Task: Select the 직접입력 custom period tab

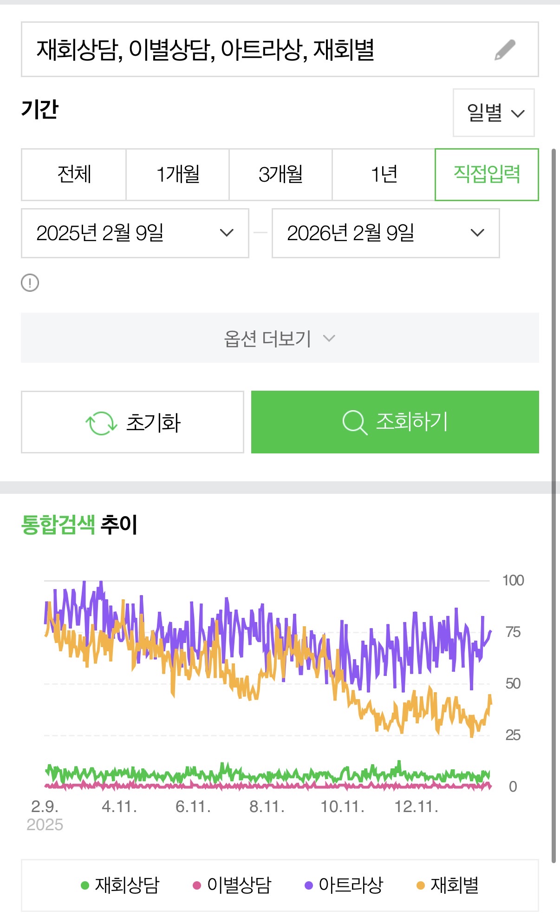Action: coord(487,175)
